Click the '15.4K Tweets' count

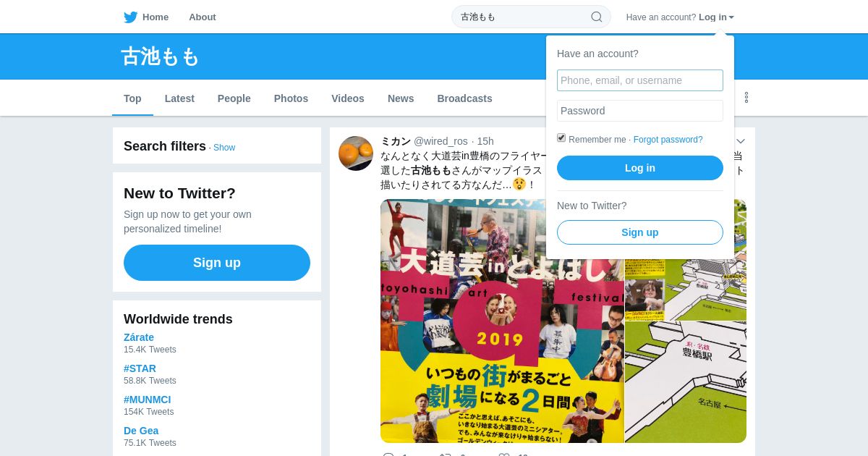150,350
